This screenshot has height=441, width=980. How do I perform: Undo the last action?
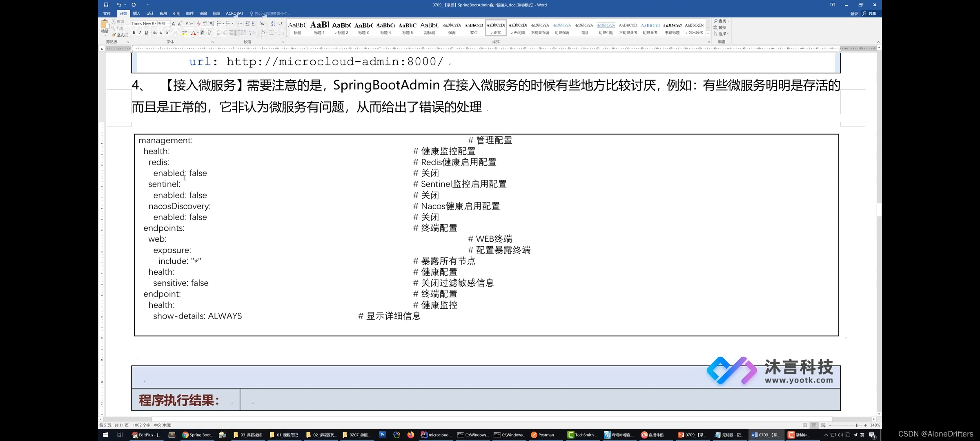(119, 5)
